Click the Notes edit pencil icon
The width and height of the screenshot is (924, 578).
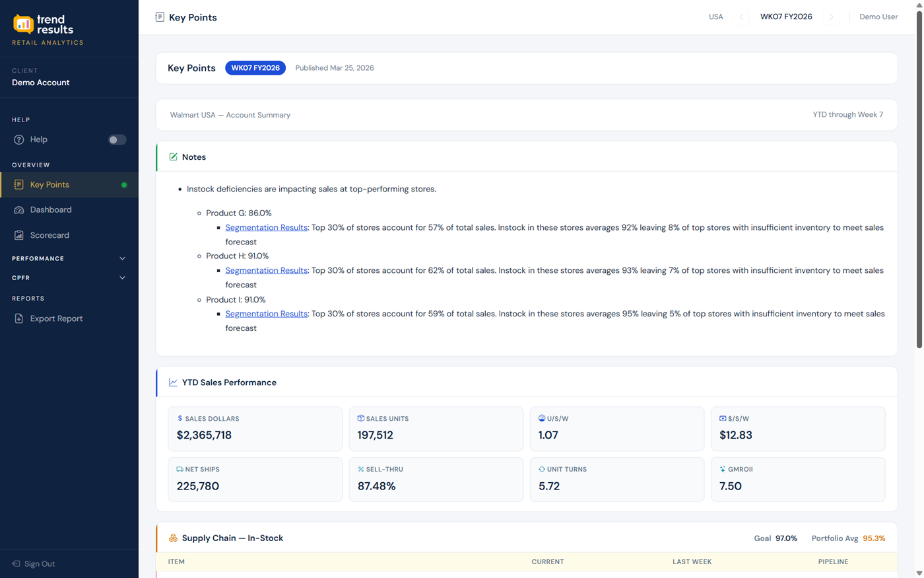pyautogui.click(x=173, y=157)
